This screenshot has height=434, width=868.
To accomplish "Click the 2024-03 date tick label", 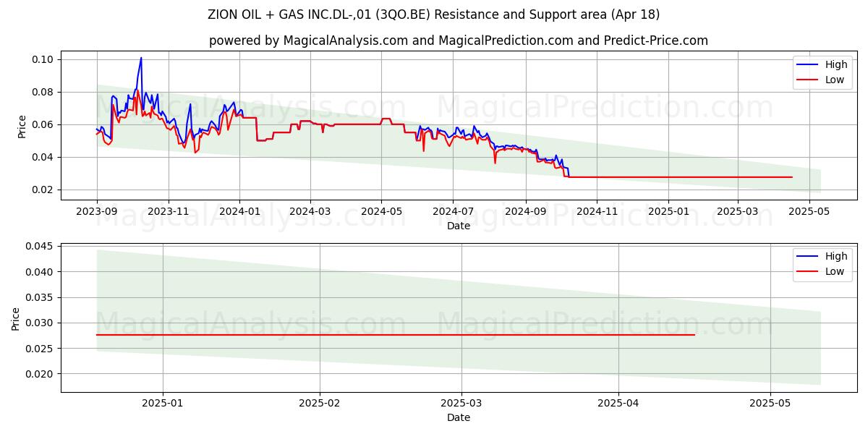I will [310, 210].
